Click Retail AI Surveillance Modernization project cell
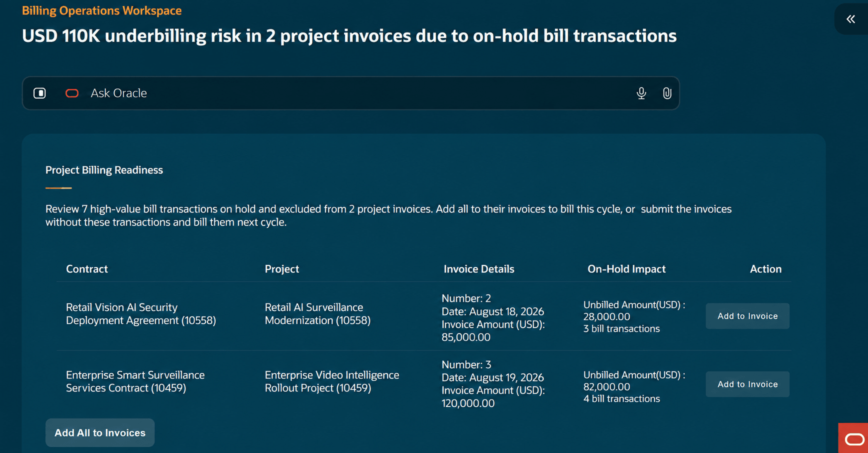 (x=317, y=314)
